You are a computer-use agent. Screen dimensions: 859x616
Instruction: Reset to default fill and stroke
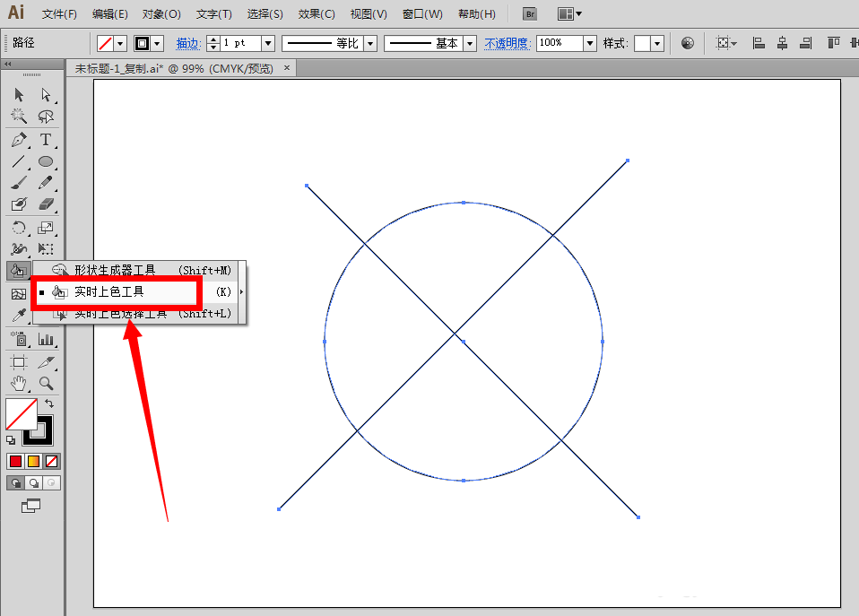(11, 440)
